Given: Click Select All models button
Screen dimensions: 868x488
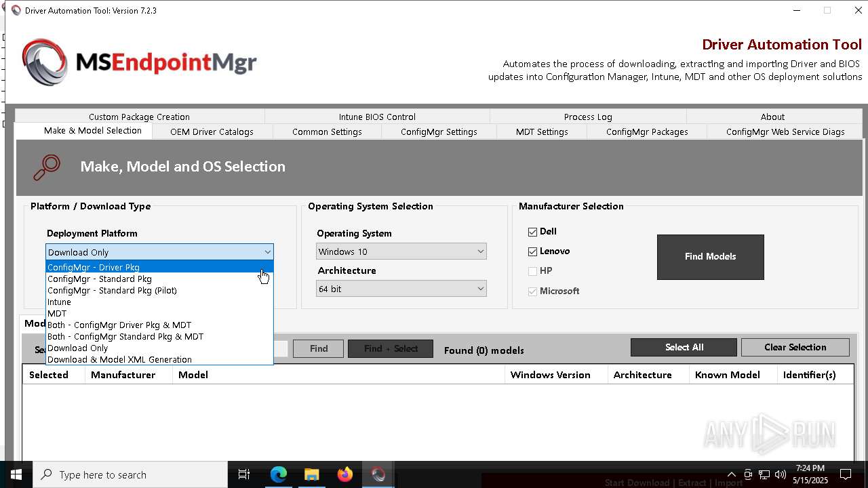Looking at the screenshot, I should point(684,347).
